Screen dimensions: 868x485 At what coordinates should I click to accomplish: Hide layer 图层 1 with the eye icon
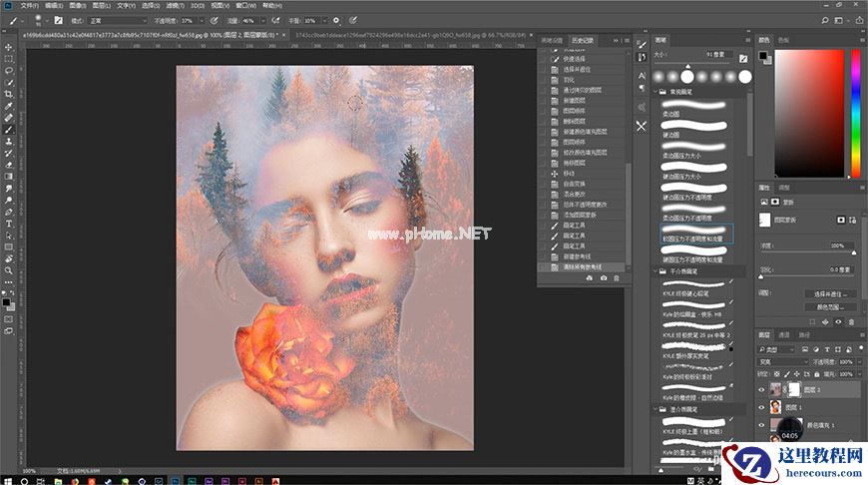pyautogui.click(x=761, y=407)
